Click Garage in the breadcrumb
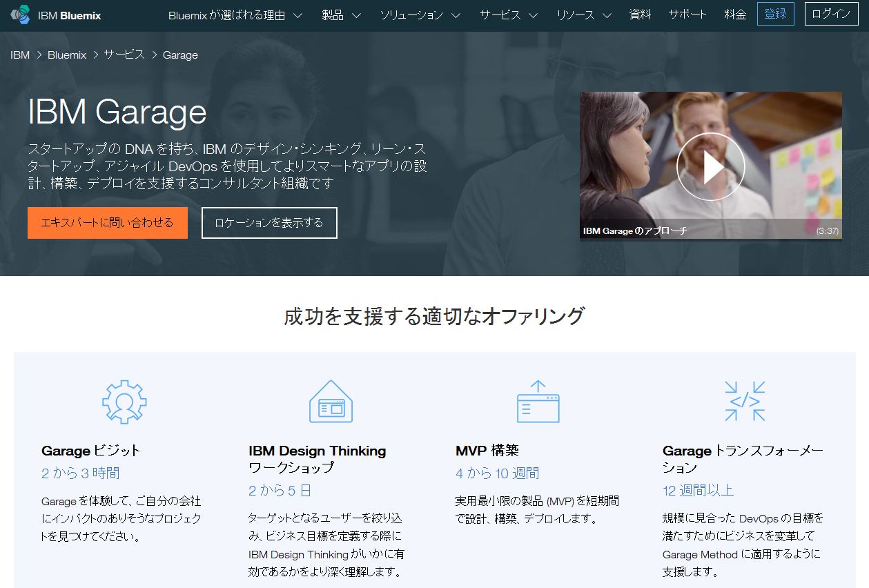Viewport: 869px width, 588px height. (180, 55)
